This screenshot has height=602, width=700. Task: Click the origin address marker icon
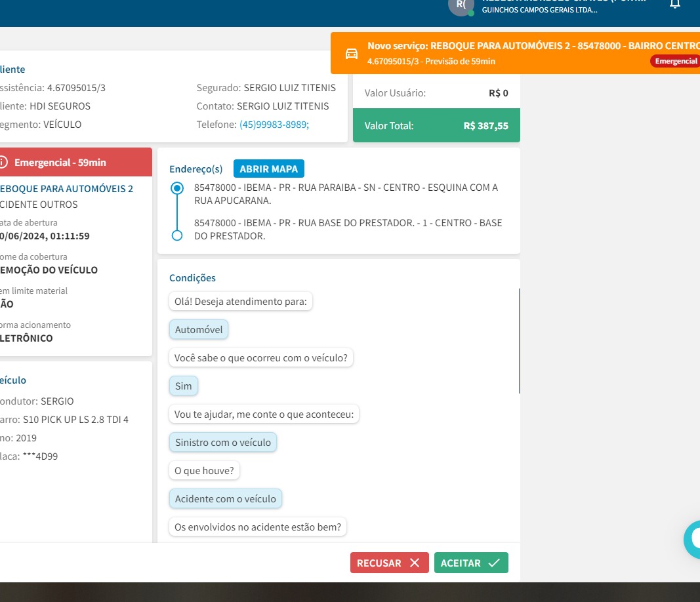(177, 188)
